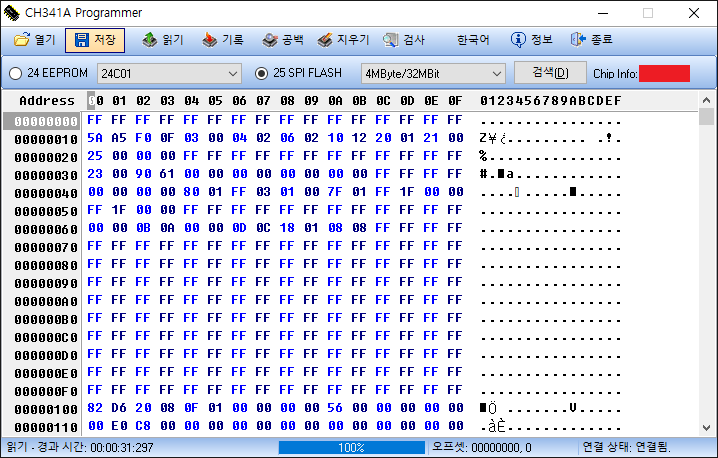Click the 저장 (Save) floppy disk icon

tap(82, 40)
